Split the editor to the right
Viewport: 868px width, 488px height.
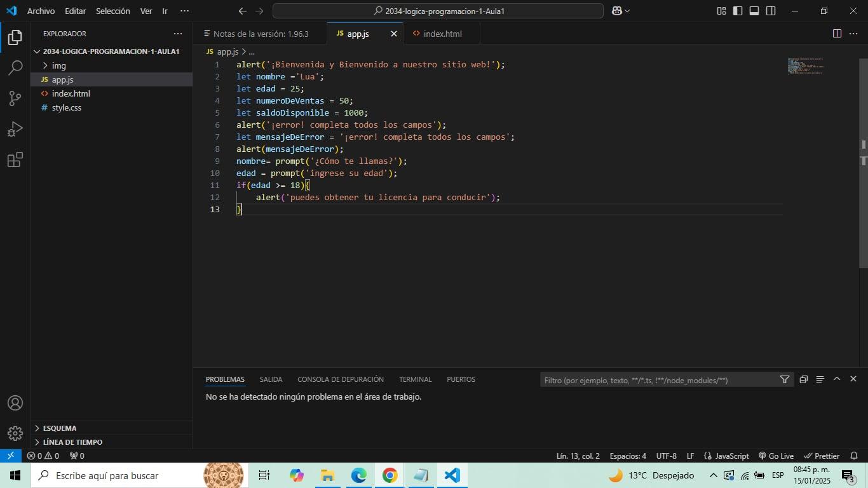pos(837,34)
